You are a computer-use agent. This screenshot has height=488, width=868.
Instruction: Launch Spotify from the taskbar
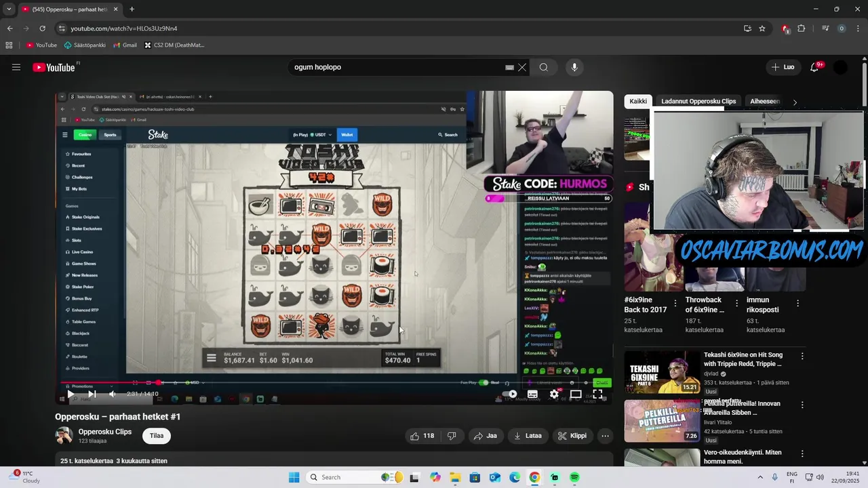pos(574,477)
